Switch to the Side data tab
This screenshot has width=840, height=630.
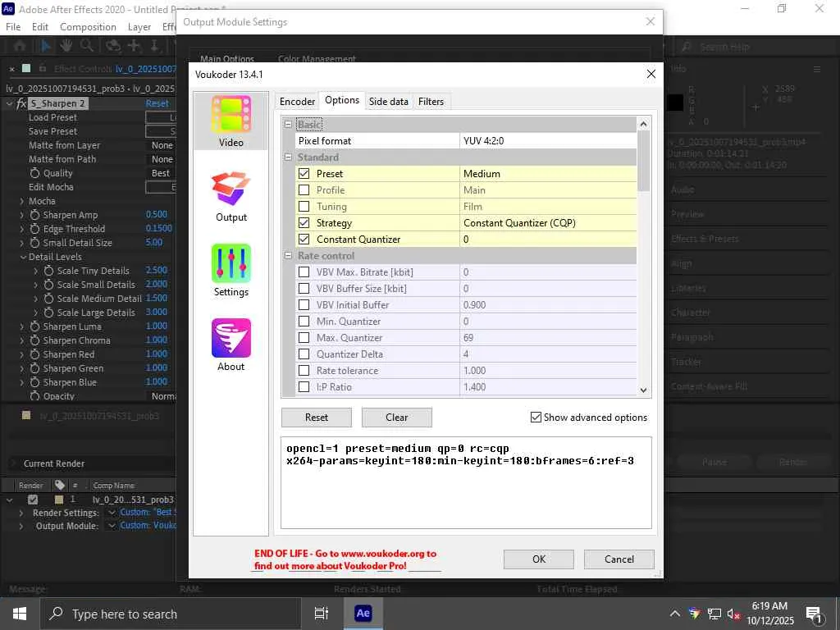(x=388, y=101)
